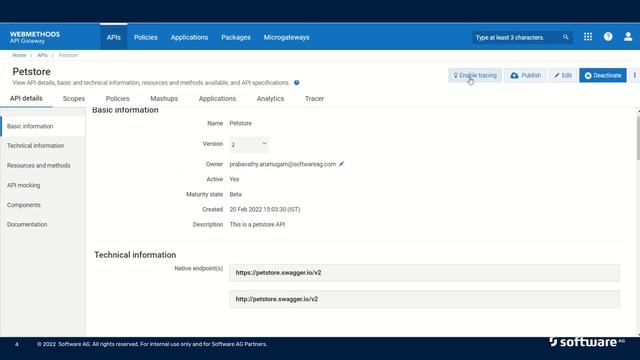Click the vertical scrollbar thumb
Screen dimensions: 640x360
(x=638, y=138)
